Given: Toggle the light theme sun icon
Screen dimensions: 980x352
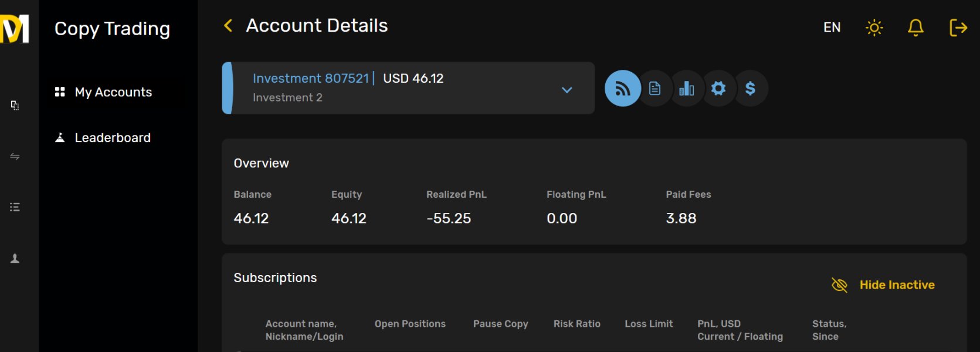Looking at the screenshot, I should 874,28.
